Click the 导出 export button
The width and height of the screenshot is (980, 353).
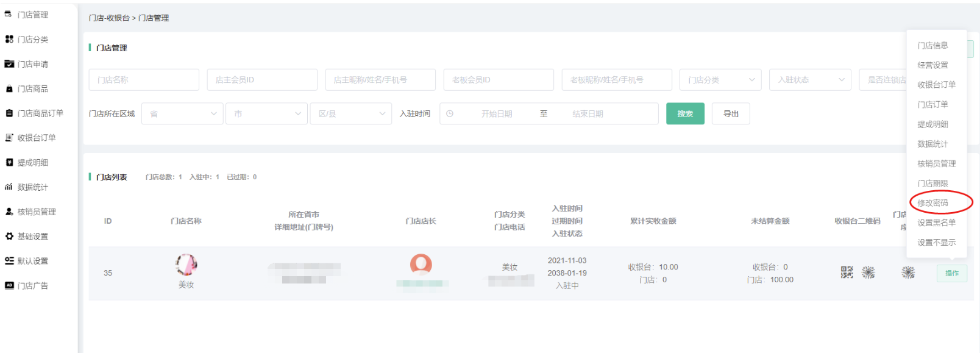click(x=730, y=114)
